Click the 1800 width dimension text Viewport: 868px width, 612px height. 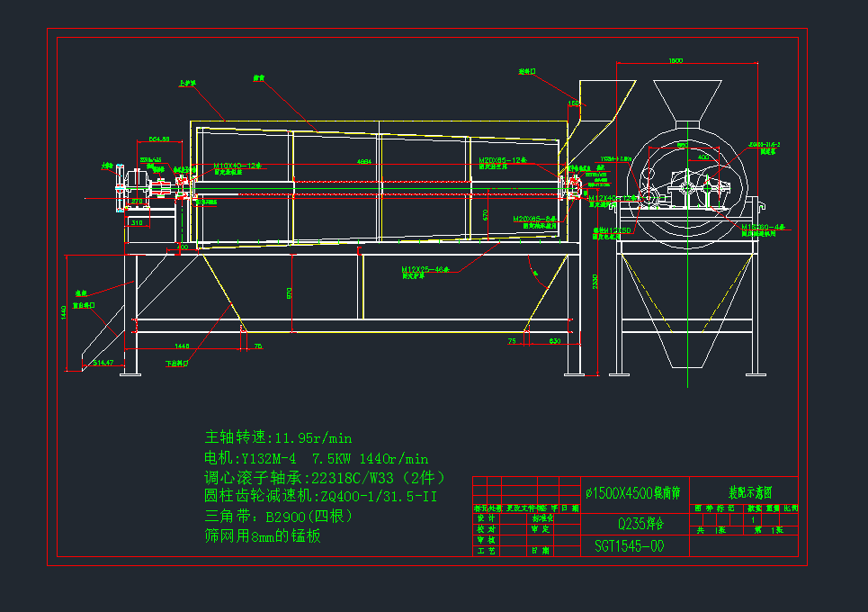675,60
